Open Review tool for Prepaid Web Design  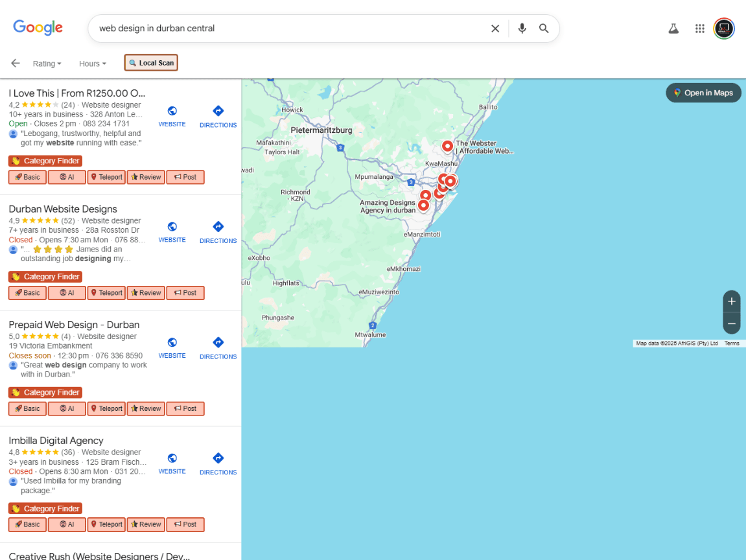click(146, 409)
